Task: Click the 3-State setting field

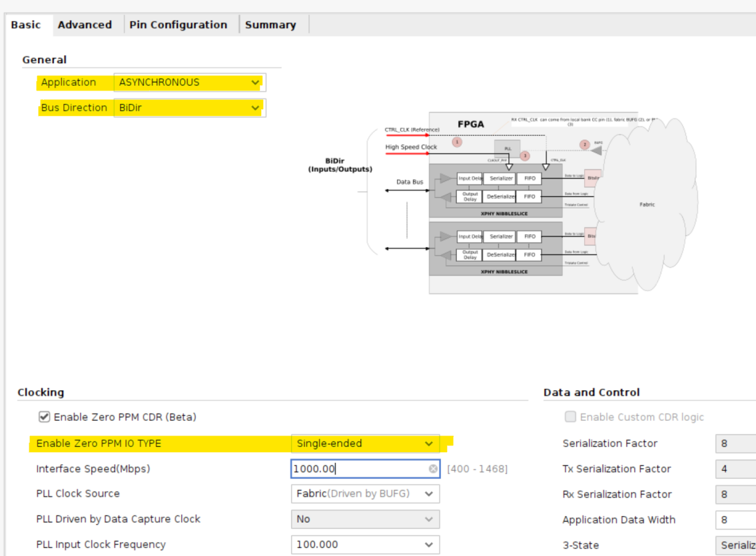Action: [737, 545]
